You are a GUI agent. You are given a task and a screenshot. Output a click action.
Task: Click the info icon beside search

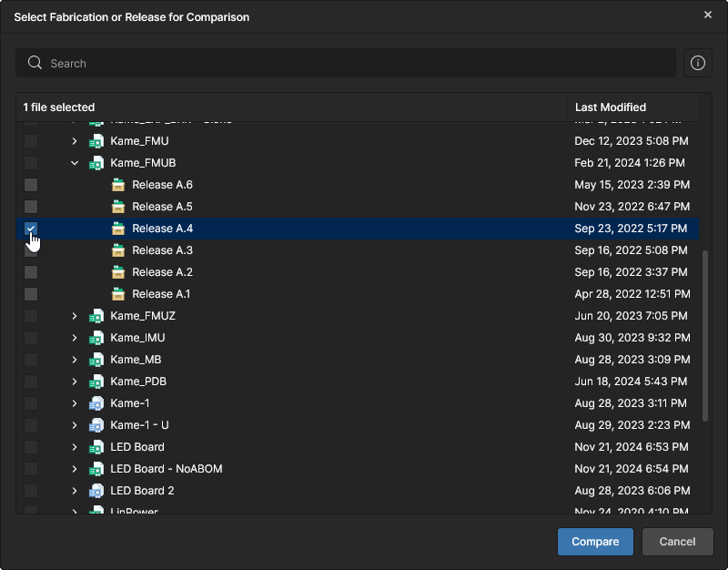[x=697, y=63]
